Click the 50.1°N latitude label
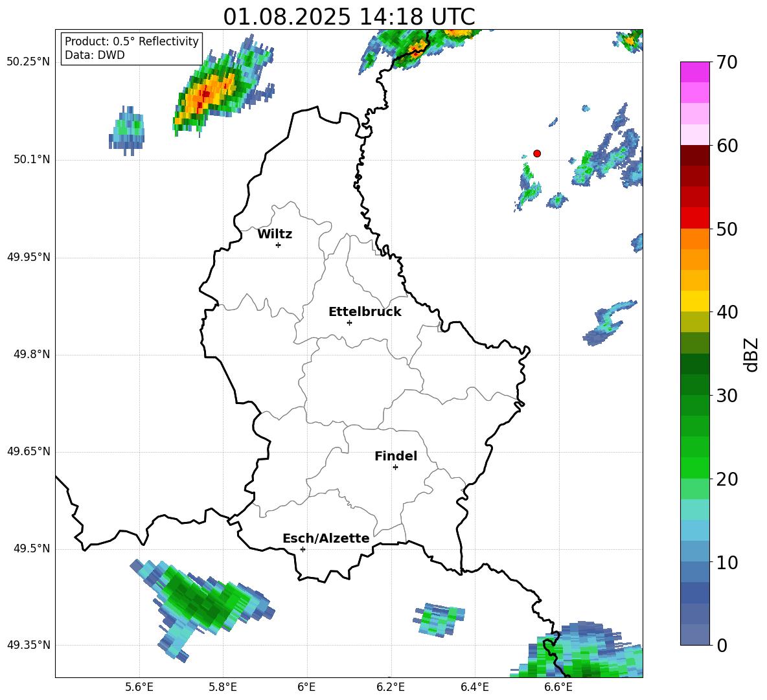767x700 pixels. (32, 160)
